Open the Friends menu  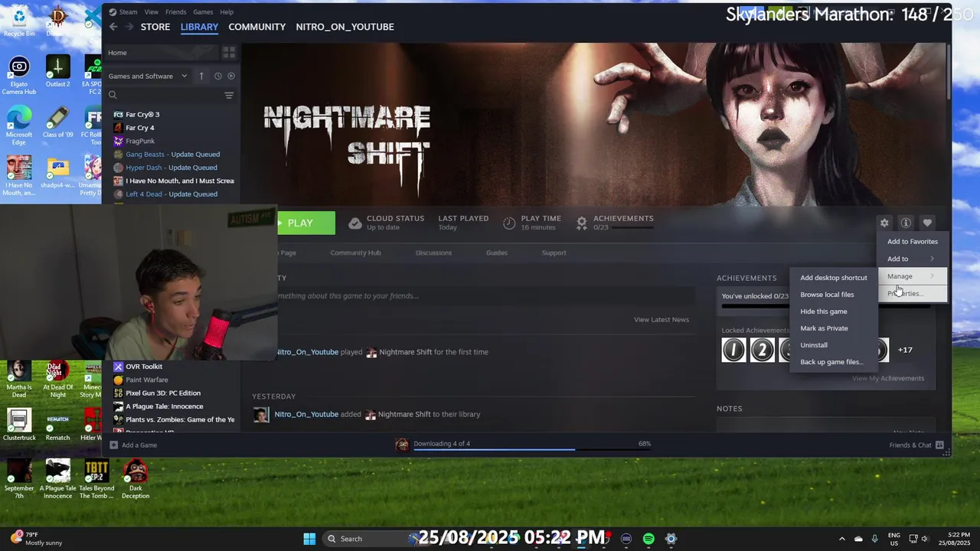(x=175, y=12)
